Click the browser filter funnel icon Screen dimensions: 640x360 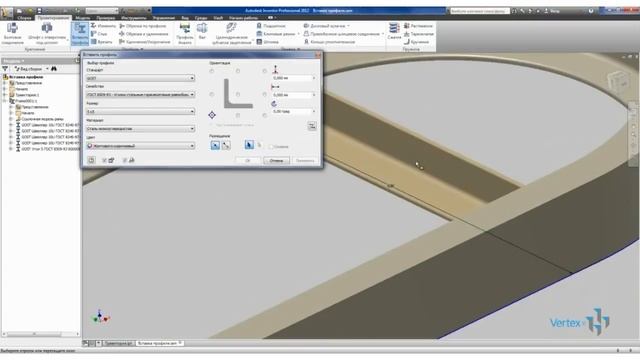click(5, 69)
